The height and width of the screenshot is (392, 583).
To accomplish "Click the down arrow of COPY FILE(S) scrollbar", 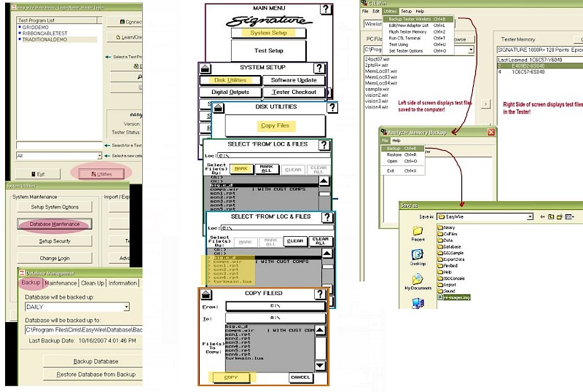I will point(320,366).
